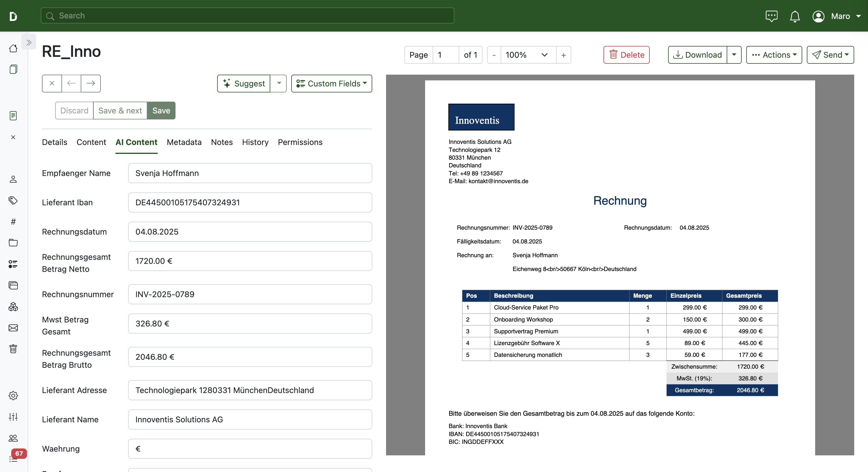Switch to the Permissions tab
Viewport: 868px width, 472px height.
click(300, 142)
